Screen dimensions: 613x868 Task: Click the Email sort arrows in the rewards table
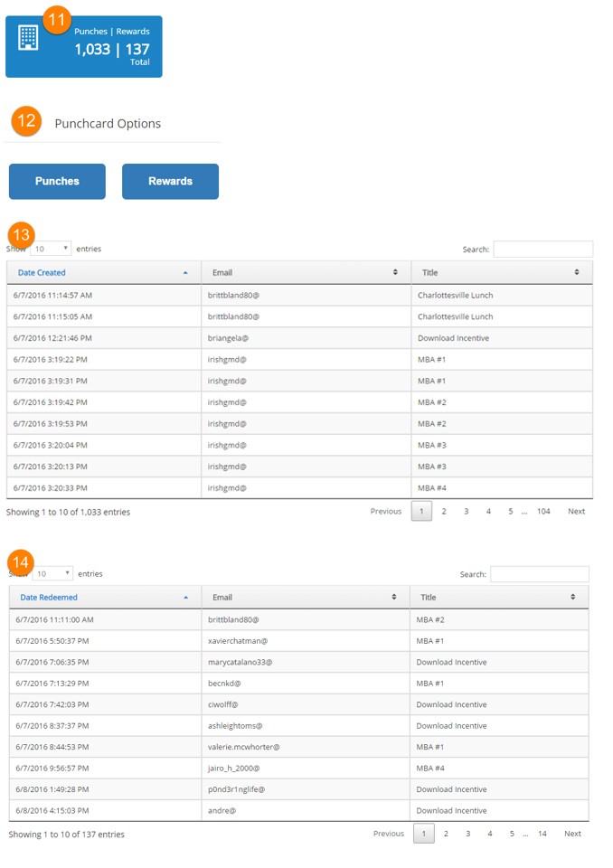(x=393, y=597)
